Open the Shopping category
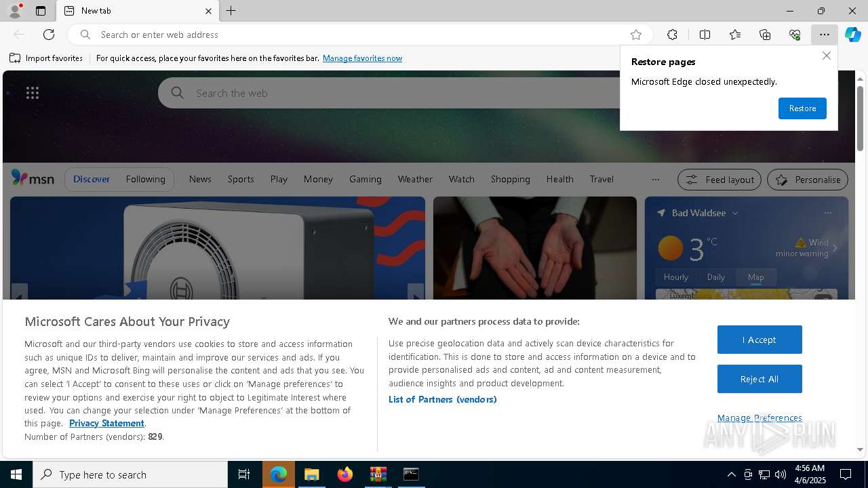Screen dimensions: 868x488 pos(510,179)
